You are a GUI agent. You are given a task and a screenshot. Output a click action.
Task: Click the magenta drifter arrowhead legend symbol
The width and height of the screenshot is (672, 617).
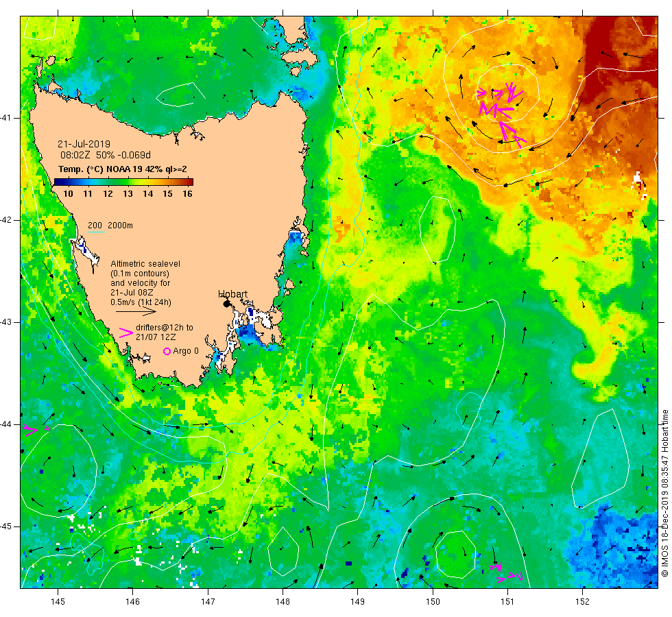coord(126,333)
